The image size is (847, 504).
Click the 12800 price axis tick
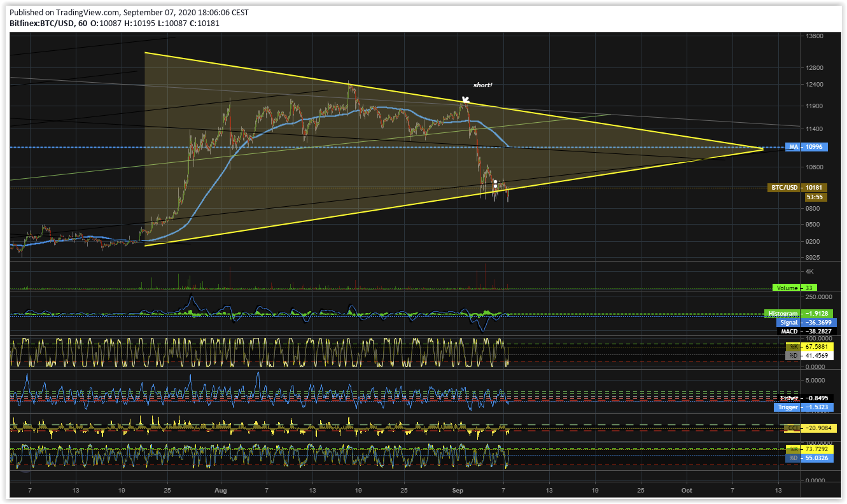[815, 67]
